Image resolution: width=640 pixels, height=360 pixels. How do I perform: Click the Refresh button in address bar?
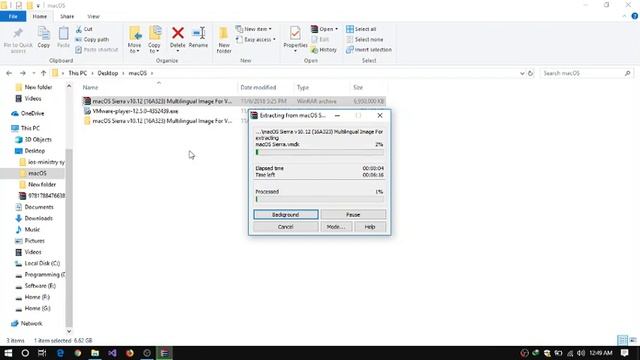531,73
